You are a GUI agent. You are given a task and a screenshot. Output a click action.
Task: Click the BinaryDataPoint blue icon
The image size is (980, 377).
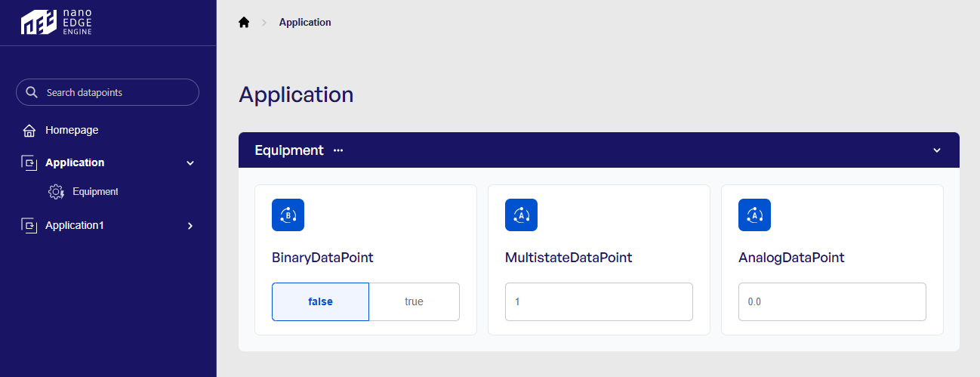(x=288, y=215)
